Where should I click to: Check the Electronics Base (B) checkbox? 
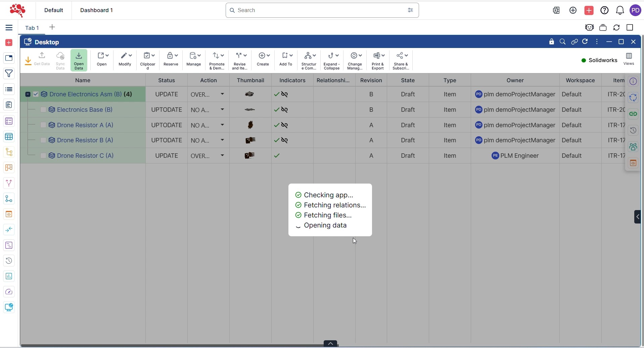(43, 110)
